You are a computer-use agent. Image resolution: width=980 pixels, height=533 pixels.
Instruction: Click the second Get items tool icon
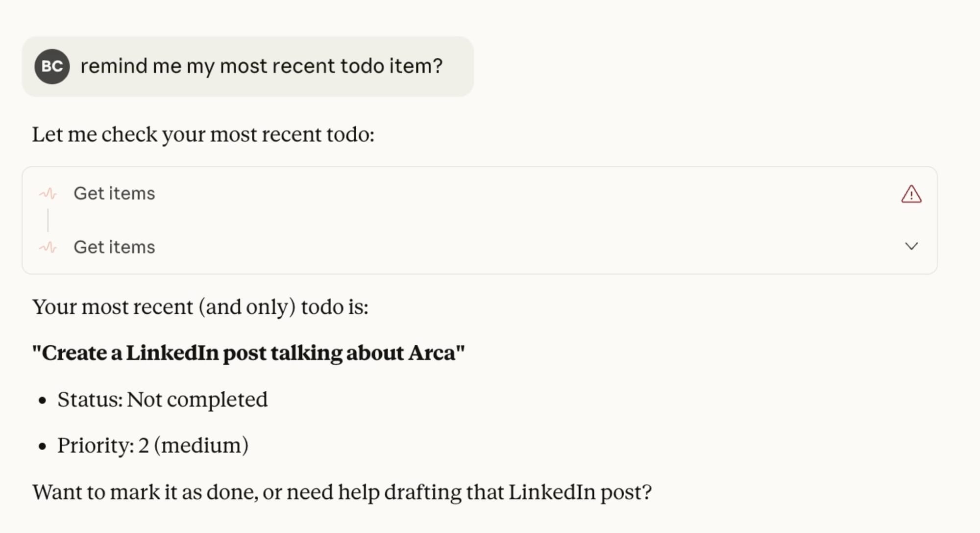click(x=48, y=247)
